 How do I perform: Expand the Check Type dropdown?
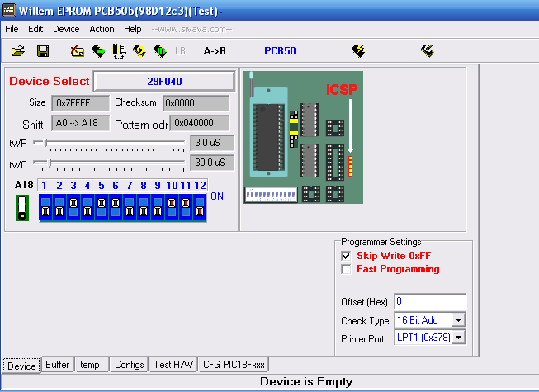pos(459,320)
